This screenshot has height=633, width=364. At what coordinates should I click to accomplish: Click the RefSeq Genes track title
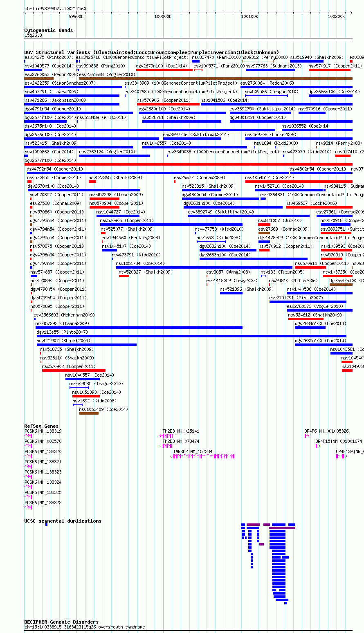(x=41, y=426)
